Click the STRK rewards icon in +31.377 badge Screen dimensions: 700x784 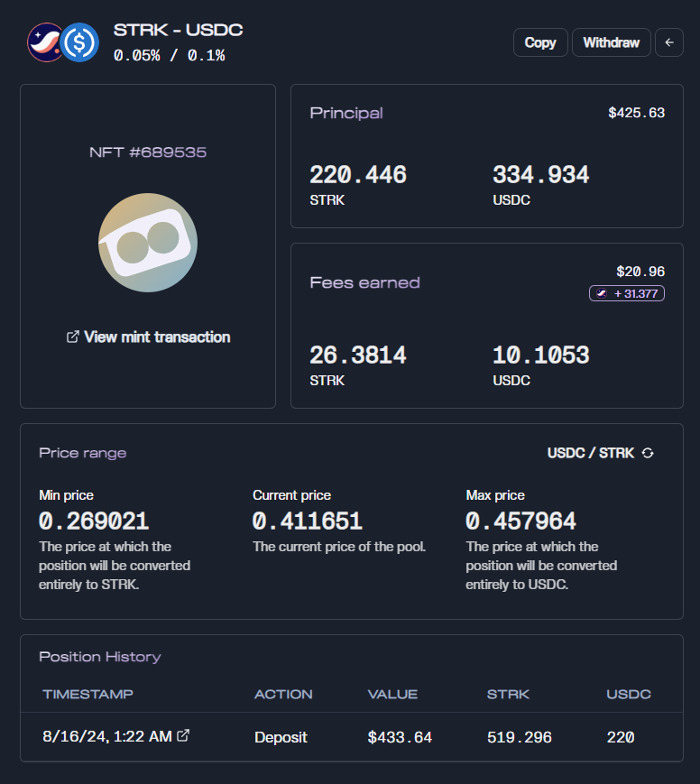(602, 293)
